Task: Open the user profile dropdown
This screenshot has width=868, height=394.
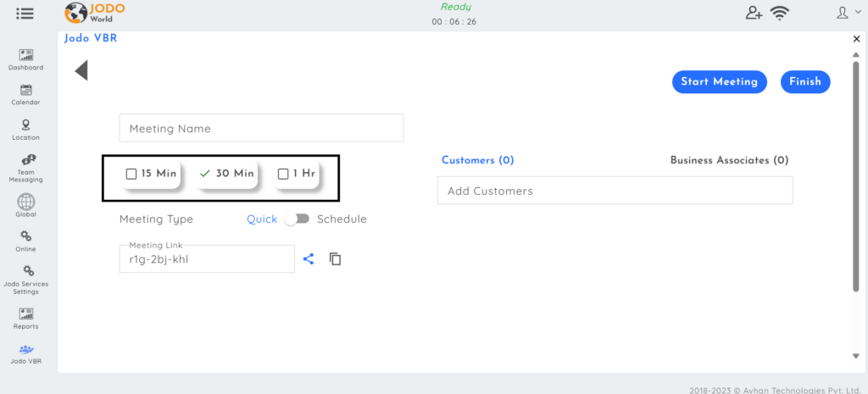Action: click(849, 13)
